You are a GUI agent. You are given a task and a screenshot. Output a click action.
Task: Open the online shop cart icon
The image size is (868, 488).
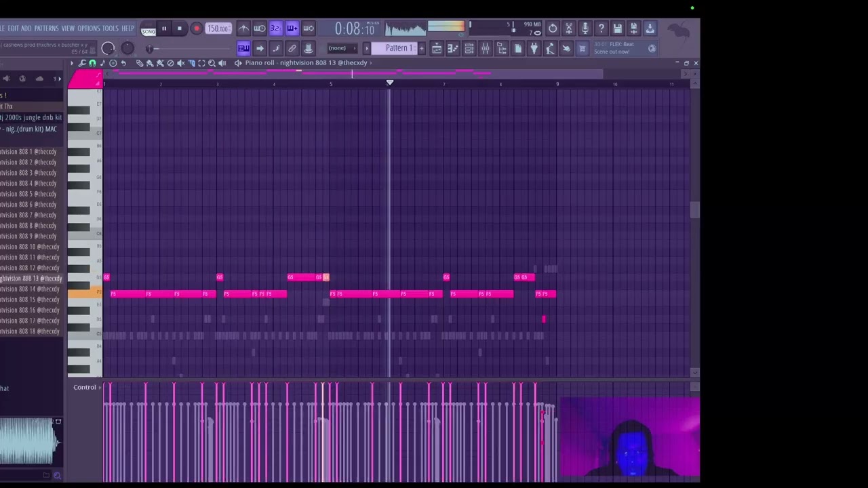[x=583, y=48]
